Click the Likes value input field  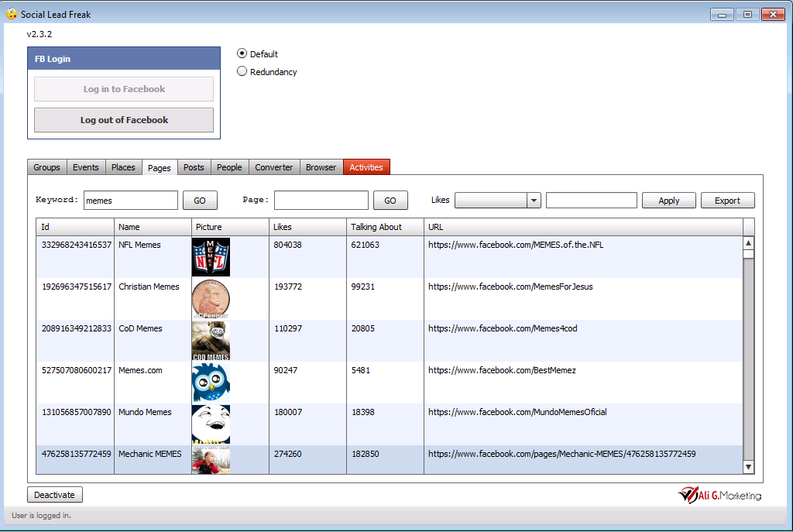(x=591, y=201)
